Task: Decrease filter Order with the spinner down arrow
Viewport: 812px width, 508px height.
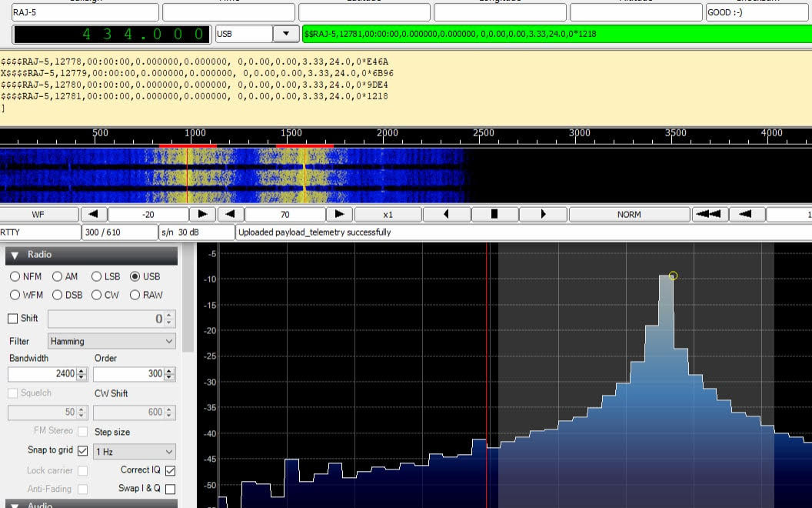Action: tap(169, 377)
